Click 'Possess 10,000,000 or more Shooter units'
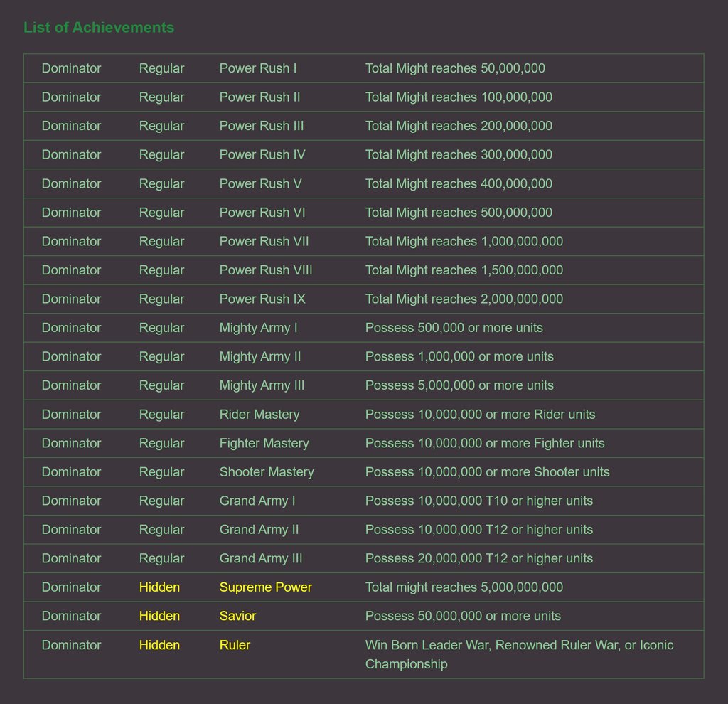This screenshot has width=728, height=704. (488, 472)
